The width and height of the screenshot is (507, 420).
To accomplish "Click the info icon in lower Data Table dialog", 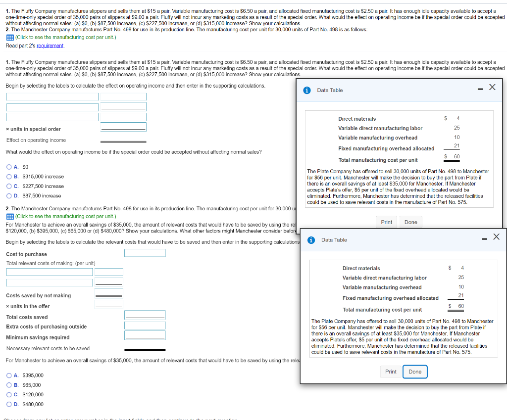I will pos(311,240).
